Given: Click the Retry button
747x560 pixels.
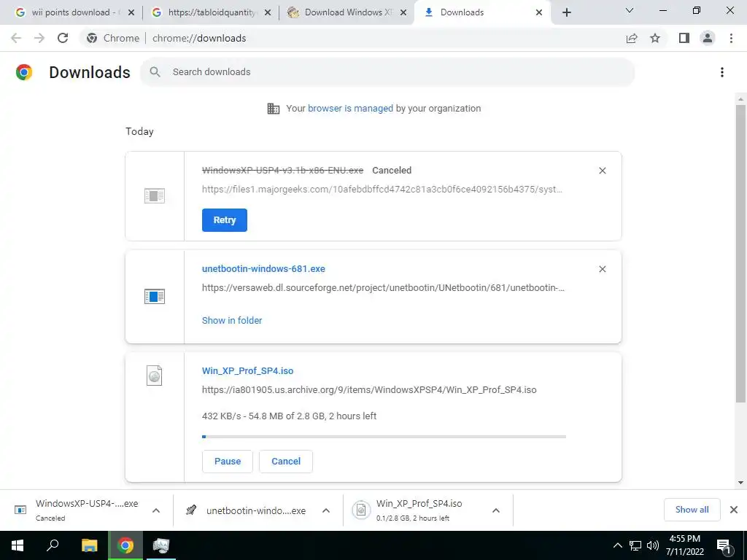Looking at the screenshot, I should point(225,220).
